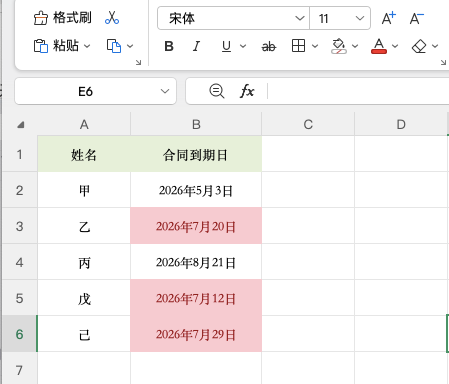Toggle underline formatting
The width and height of the screenshot is (449, 384).
pos(226,46)
